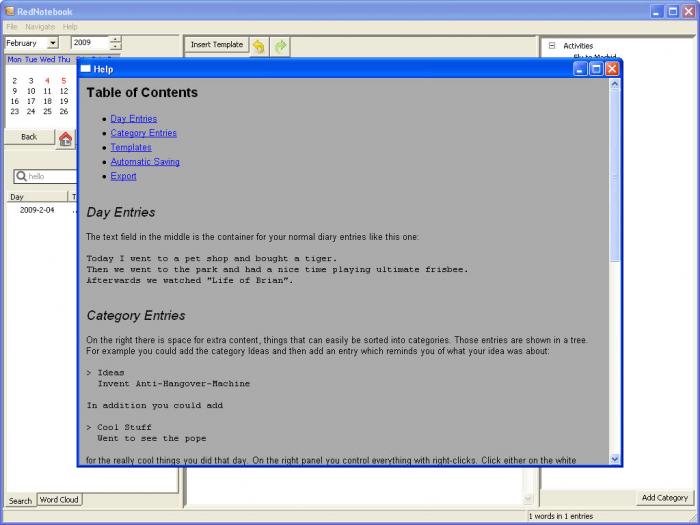Select day 4 in the calendar
The height and width of the screenshot is (525, 700).
[x=47, y=81]
